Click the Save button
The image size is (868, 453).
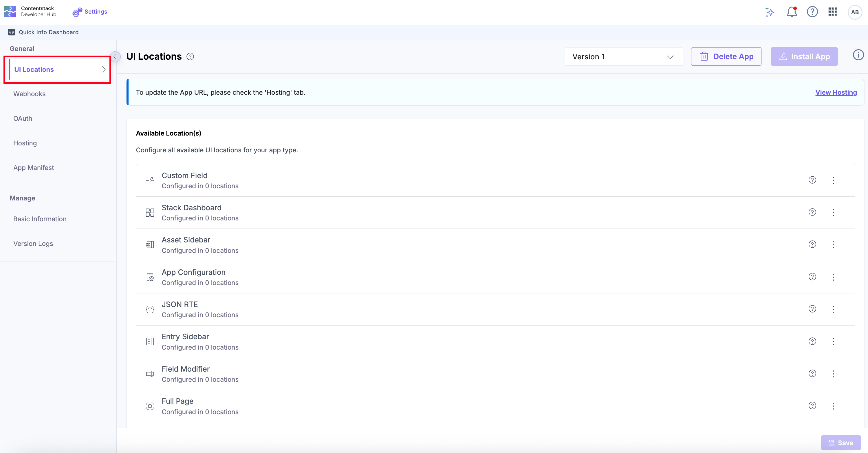tap(841, 443)
